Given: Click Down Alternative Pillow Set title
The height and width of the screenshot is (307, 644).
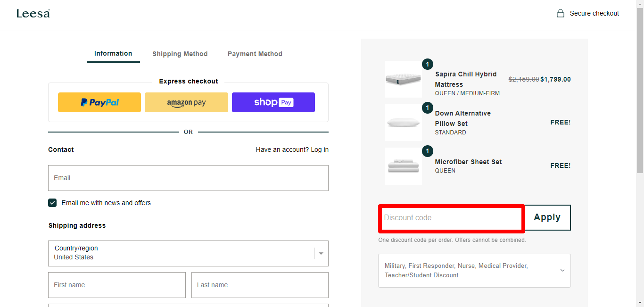Looking at the screenshot, I should pyautogui.click(x=462, y=118).
